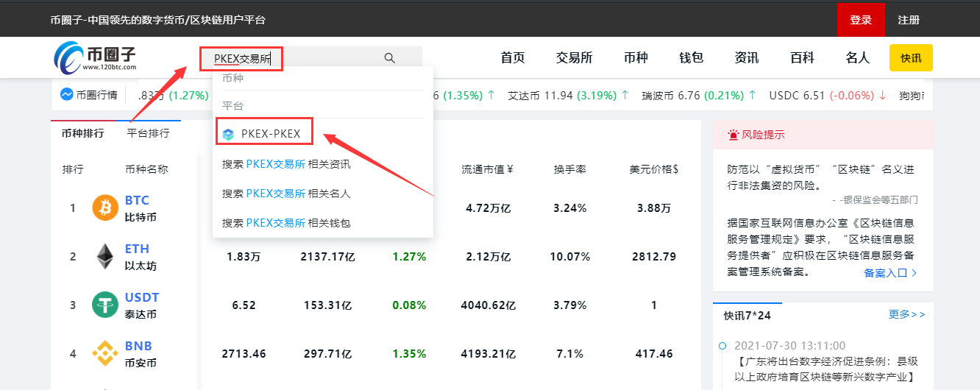The image size is (980, 390).
Task: Click the 平台 category in suggestions
Action: click(x=232, y=106)
